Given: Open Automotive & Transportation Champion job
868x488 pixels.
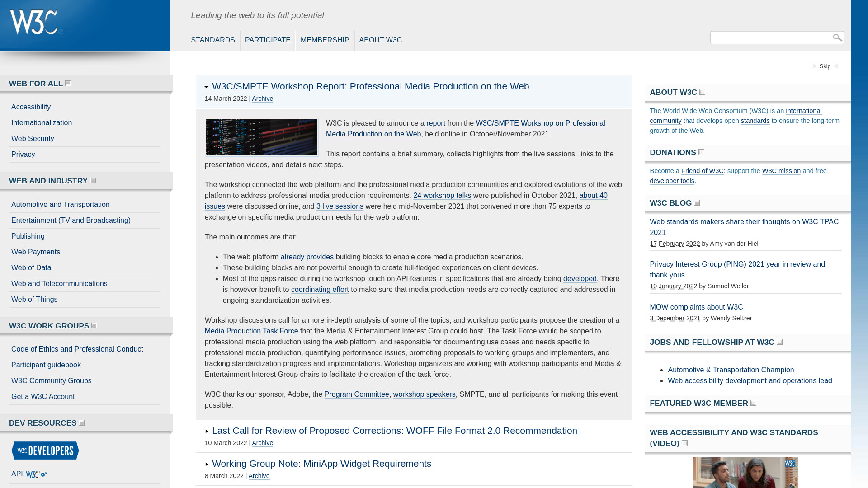Looking at the screenshot, I should point(731,370).
